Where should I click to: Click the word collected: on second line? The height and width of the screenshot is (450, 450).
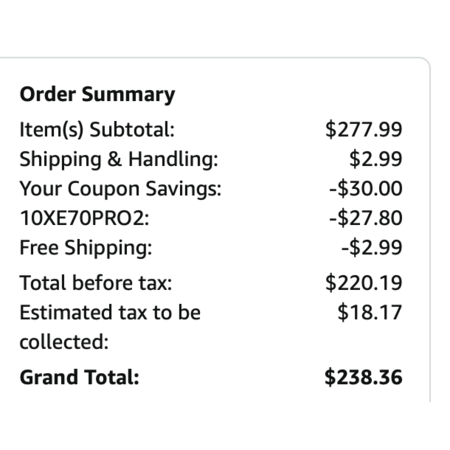click(64, 342)
